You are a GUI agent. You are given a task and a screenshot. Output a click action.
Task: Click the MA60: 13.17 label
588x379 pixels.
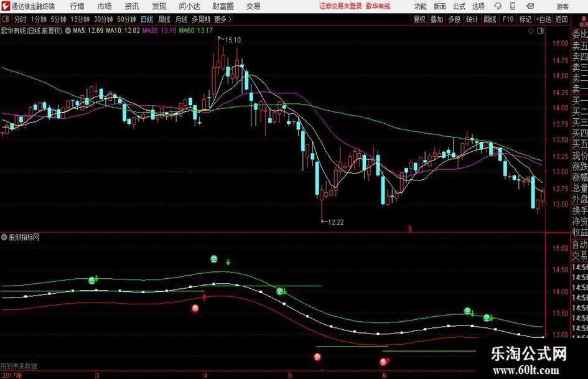(x=196, y=30)
